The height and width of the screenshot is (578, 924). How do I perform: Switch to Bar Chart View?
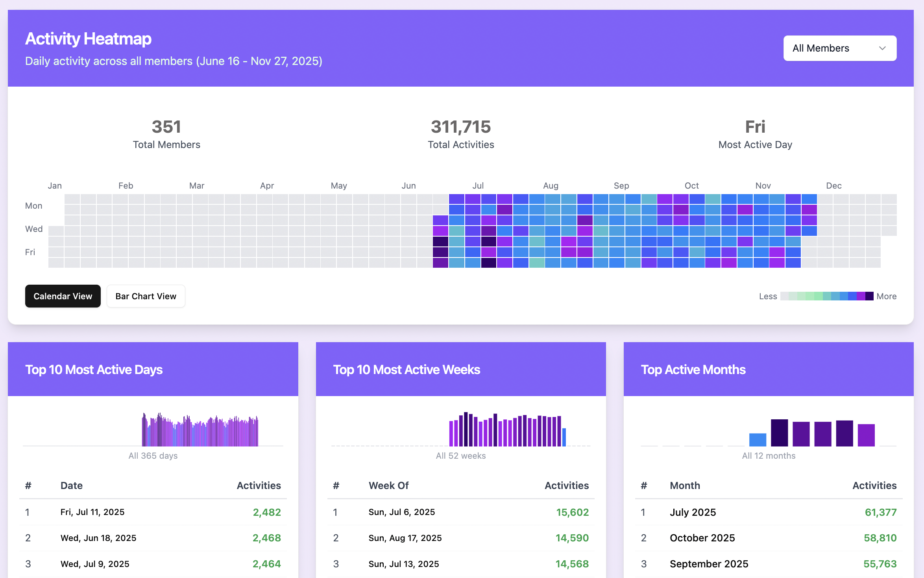pyautogui.click(x=146, y=296)
